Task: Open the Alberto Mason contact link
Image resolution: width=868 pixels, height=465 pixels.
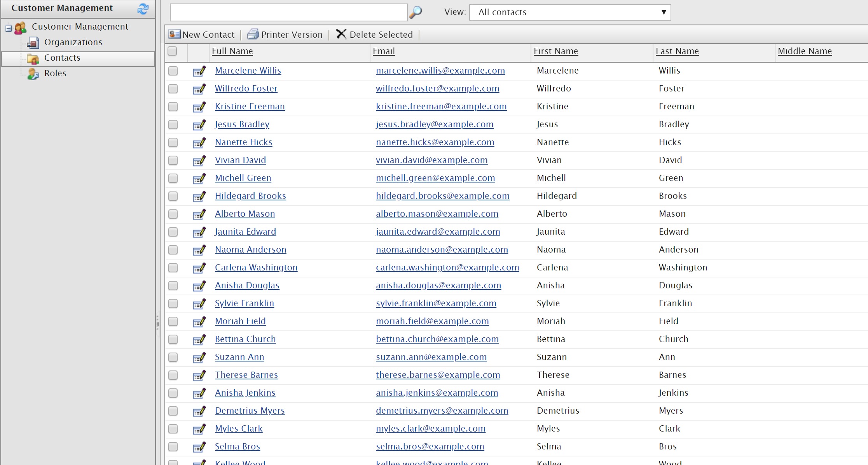Action: tap(245, 214)
